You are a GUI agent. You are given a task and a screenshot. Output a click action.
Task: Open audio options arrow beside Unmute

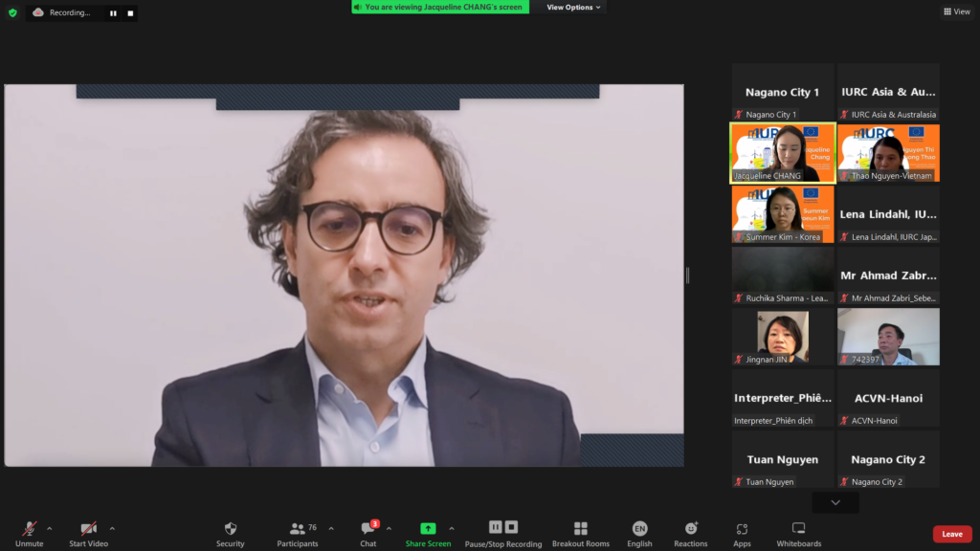pos(50,528)
